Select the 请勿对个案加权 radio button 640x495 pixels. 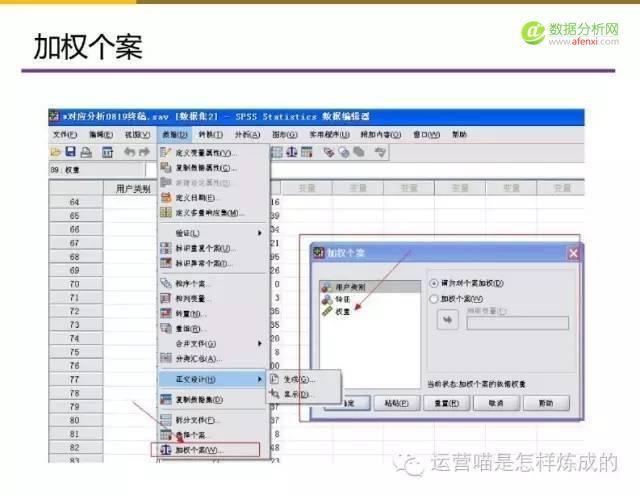[434, 283]
